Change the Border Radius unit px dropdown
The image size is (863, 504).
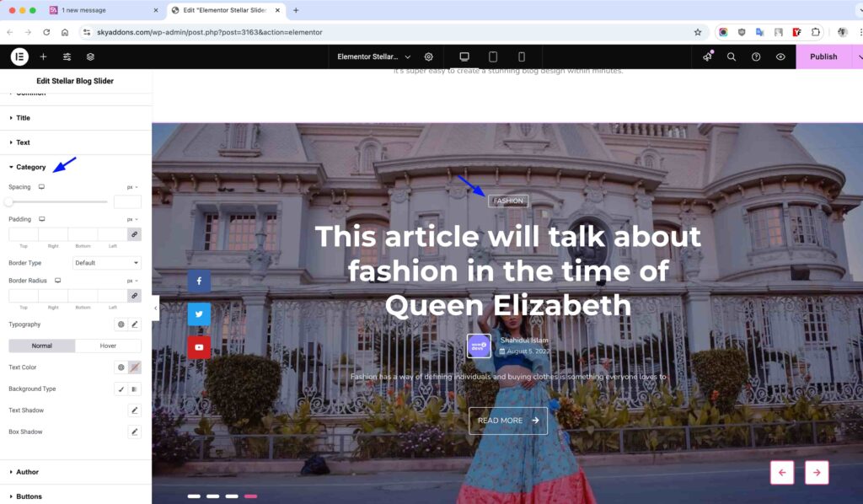tap(132, 281)
